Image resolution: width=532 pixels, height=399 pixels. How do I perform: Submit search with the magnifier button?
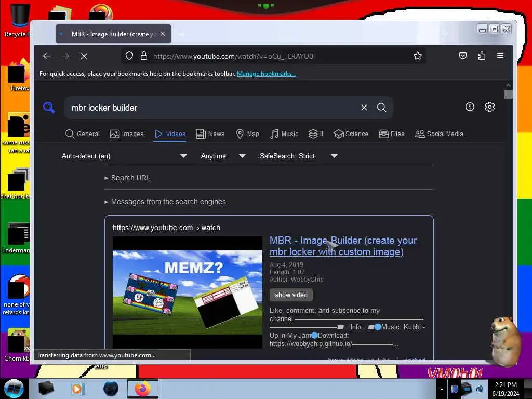382,108
